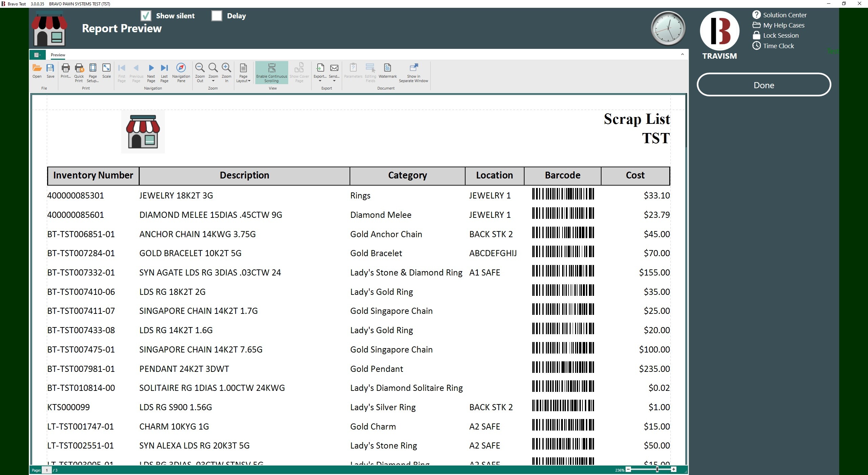Select 'SOLITAIRE RG 1DIAS 1.00CTW 24KWG'
Viewport: 868px width, 475px height.
pyautogui.click(x=212, y=388)
